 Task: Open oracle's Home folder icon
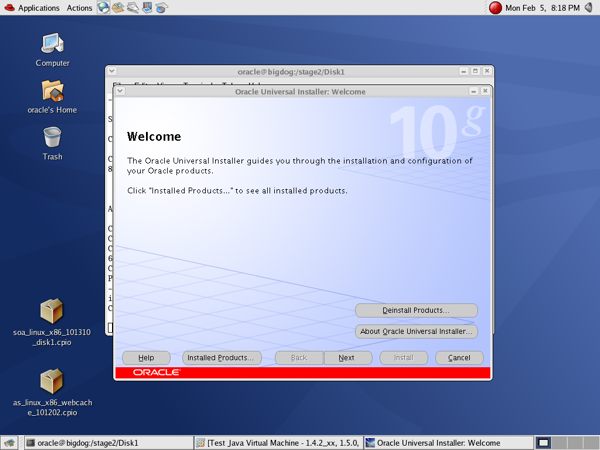pos(52,97)
